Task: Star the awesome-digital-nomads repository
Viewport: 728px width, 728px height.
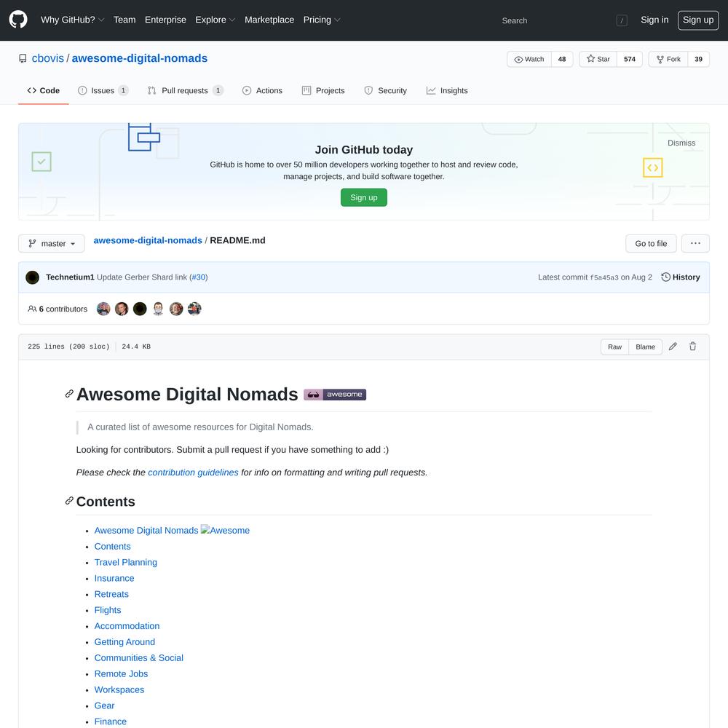Action: pyautogui.click(x=598, y=59)
